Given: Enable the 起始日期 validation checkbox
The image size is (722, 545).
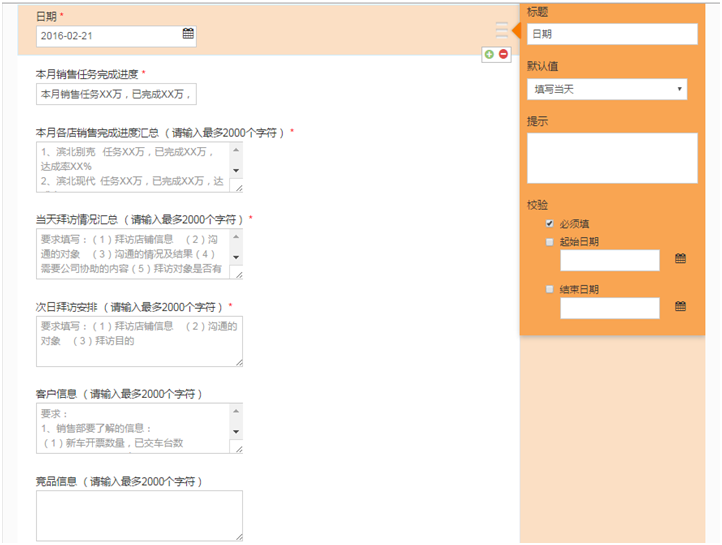Looking at the screenshot, I should pos(549,242).
